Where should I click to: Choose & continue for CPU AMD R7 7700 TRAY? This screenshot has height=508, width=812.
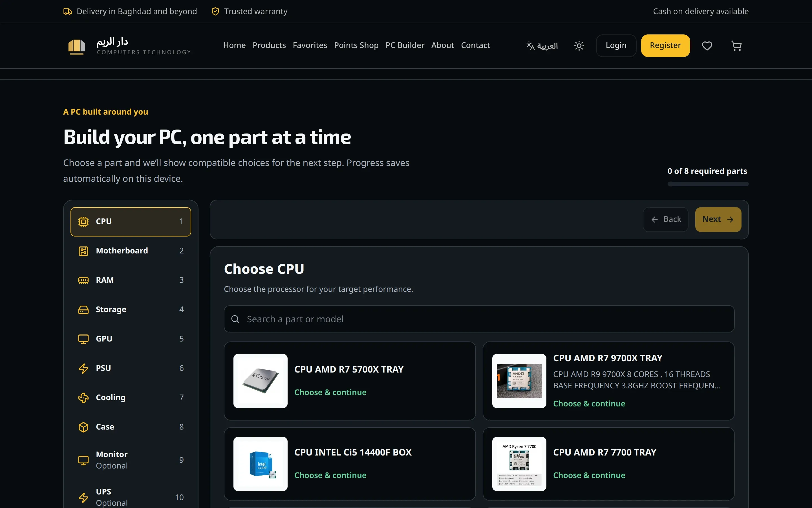[589, 476]
